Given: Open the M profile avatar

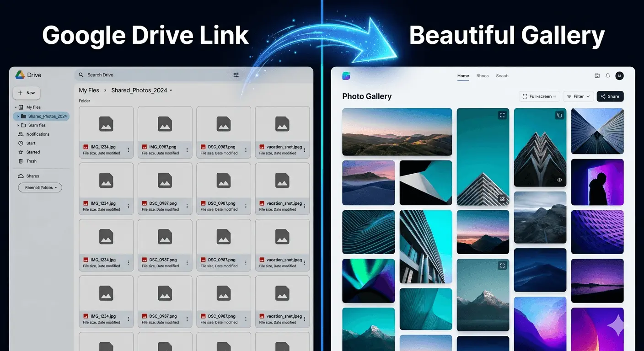Looking at the screenshot, I should [x=619, y=76].
